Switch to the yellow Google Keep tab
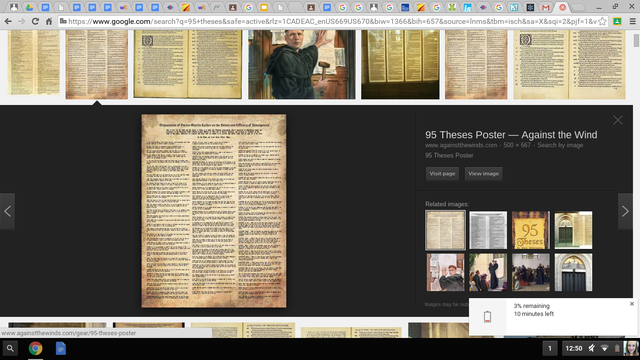 [264, 7]
